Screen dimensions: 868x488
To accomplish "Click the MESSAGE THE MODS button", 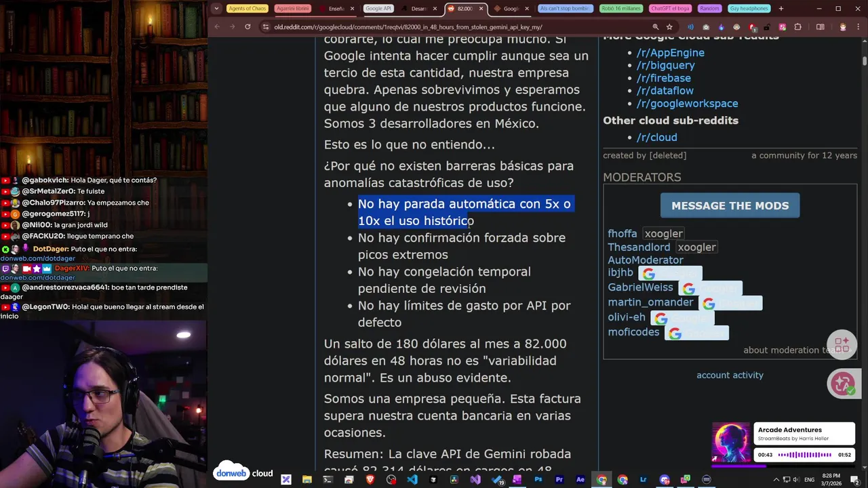I will pos(730,205).
